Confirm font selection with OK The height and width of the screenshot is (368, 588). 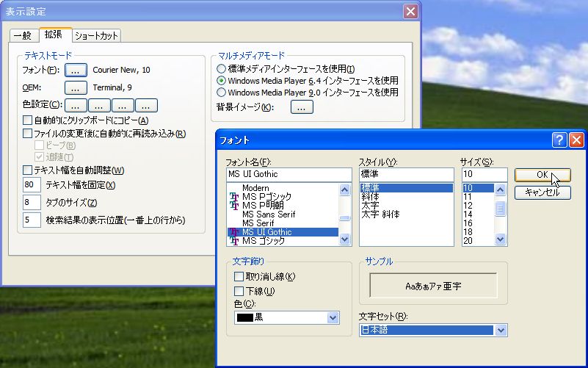542,175
